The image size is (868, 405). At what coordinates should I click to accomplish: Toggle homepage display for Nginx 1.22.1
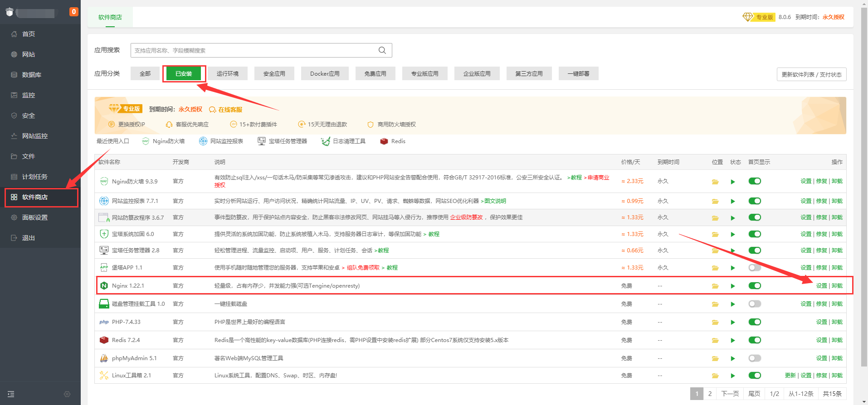coord(755,286)
